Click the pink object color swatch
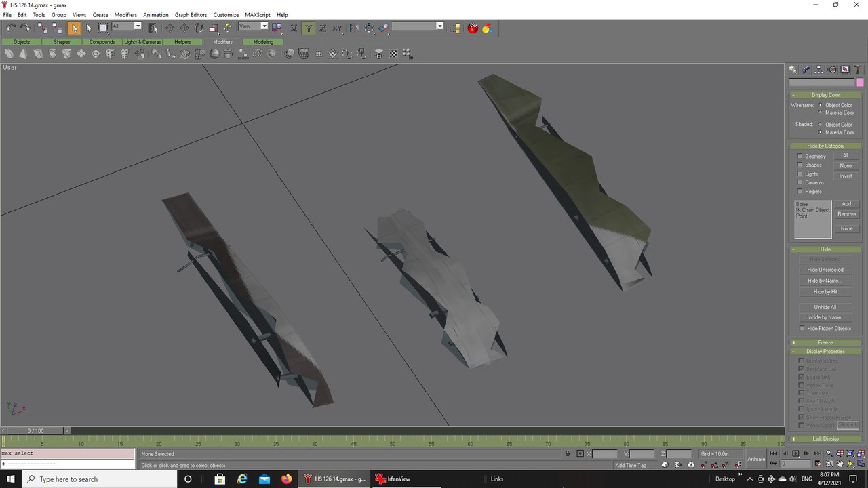The width and height of the screenshot is (868, 488). pyautogui.click(x=861, y=83)
